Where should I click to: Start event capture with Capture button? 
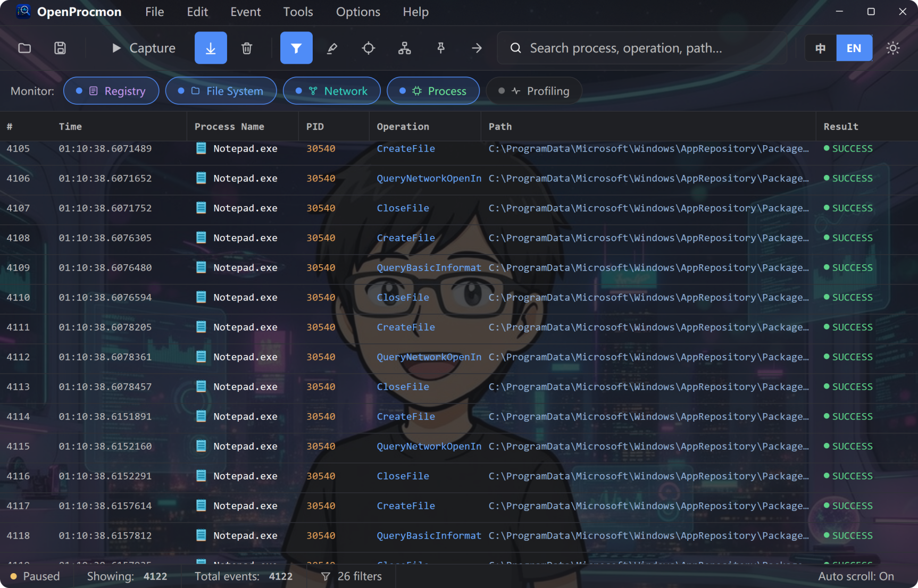(x=144, y=48)
